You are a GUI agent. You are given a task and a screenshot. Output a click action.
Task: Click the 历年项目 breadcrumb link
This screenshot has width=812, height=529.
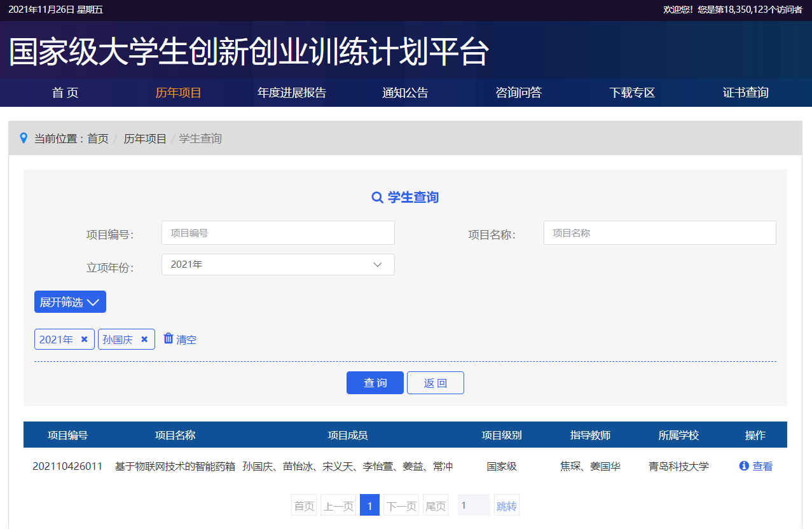(x=145, y=139)
